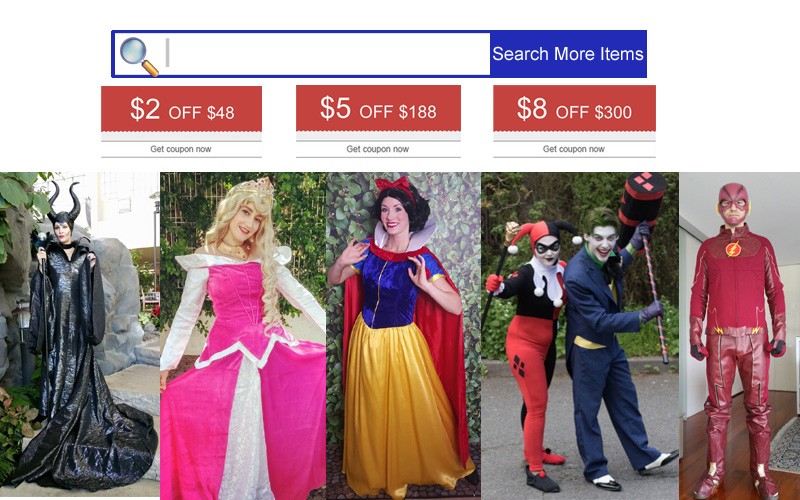This screenshot has width=800, height=500.
Task: Open the Snow White costume photo
Action: click(x=403, y=336)
